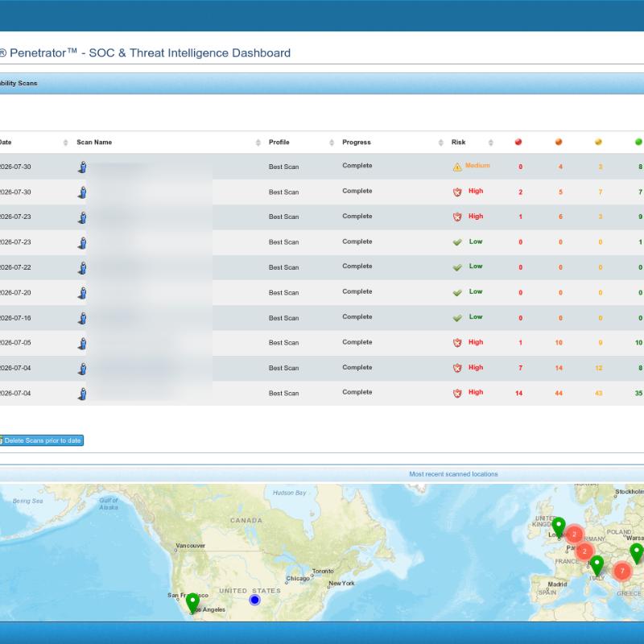644x644 pixels.
Task: Click the red high-severity column header dot
Action: pos(518,142)
